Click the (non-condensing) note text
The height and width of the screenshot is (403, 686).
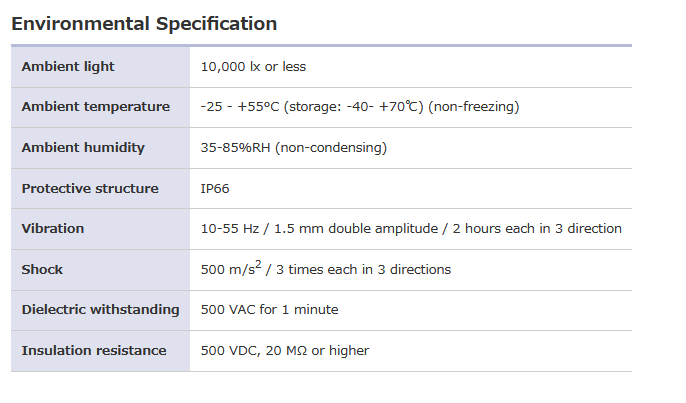[x=331, y=148]
